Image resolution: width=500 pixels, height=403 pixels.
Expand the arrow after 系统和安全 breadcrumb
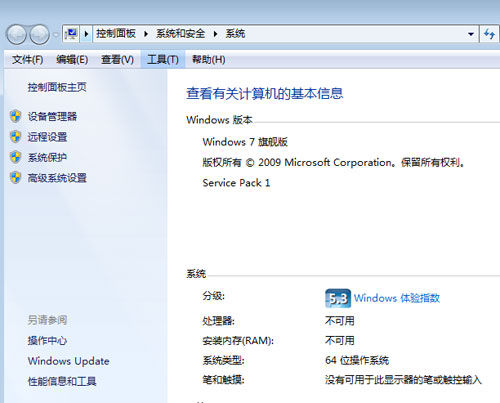coord(215,34)
